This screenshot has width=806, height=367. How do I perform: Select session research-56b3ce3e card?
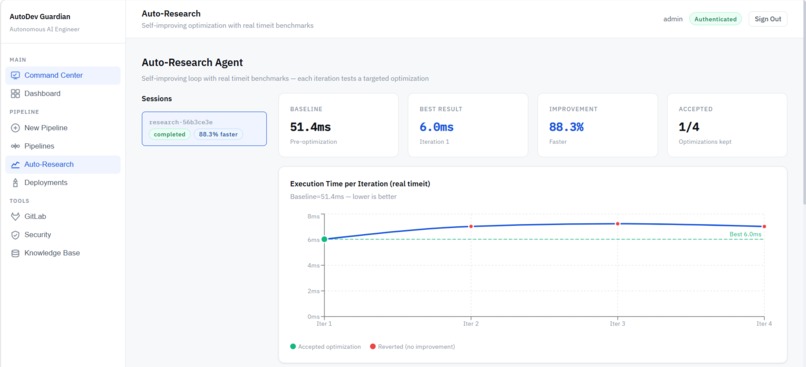[x=204, y=129]
